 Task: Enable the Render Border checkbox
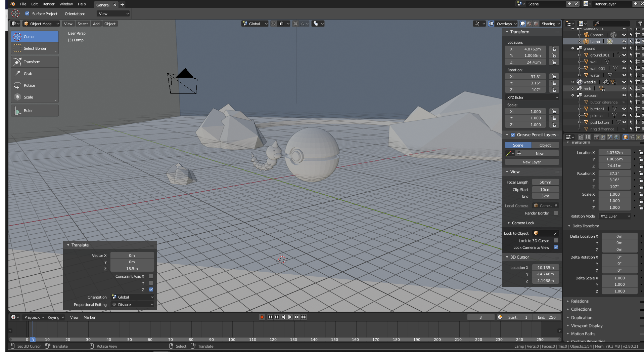pyautogui.click(x=556, y=213)
